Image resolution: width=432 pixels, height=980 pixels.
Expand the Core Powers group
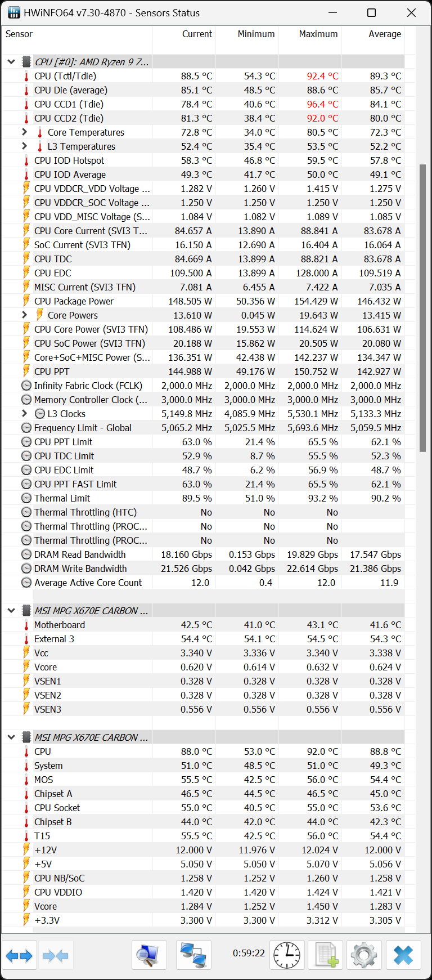pos(24,315)
